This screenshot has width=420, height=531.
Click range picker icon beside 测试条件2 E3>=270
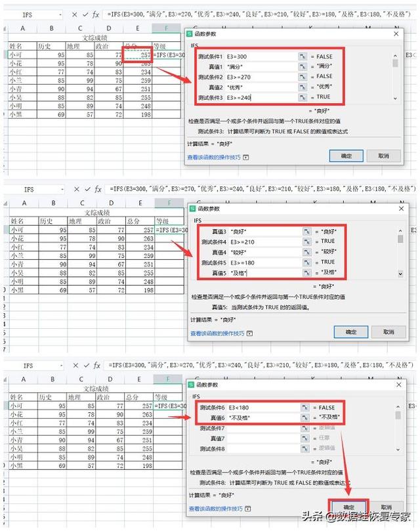coord(302,77)
